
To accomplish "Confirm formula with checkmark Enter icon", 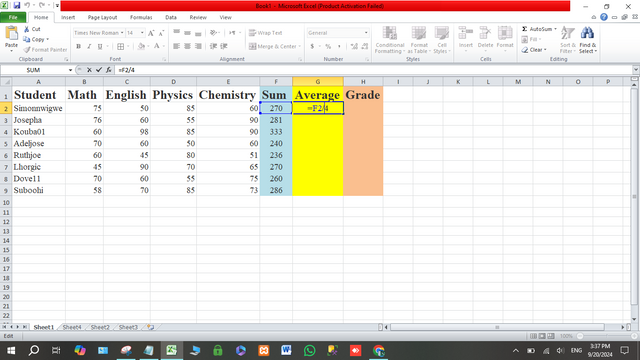I will 99,70.
